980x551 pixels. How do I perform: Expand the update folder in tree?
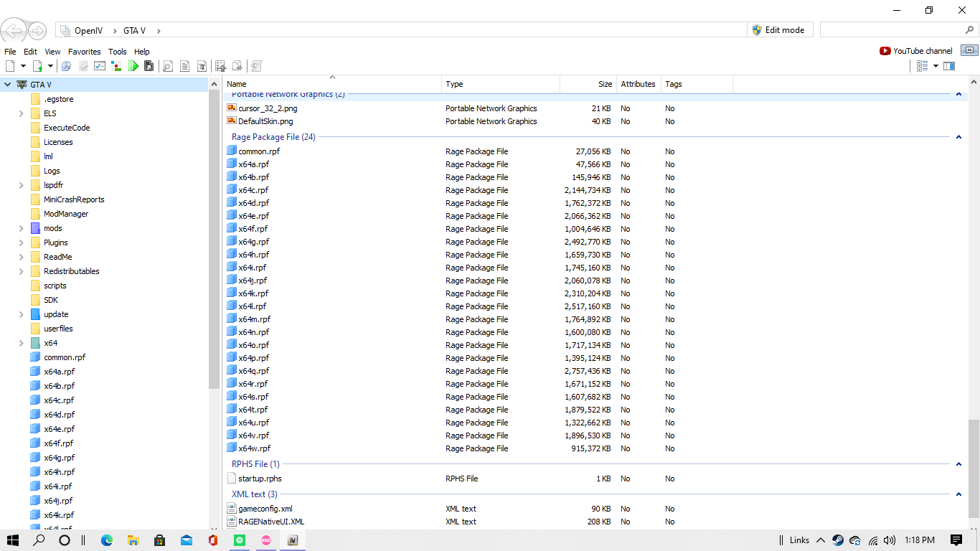coord(22,314)
